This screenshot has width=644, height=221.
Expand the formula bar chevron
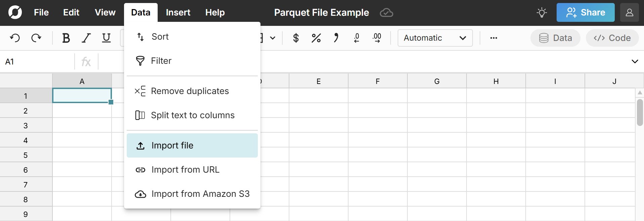[635, 61]
